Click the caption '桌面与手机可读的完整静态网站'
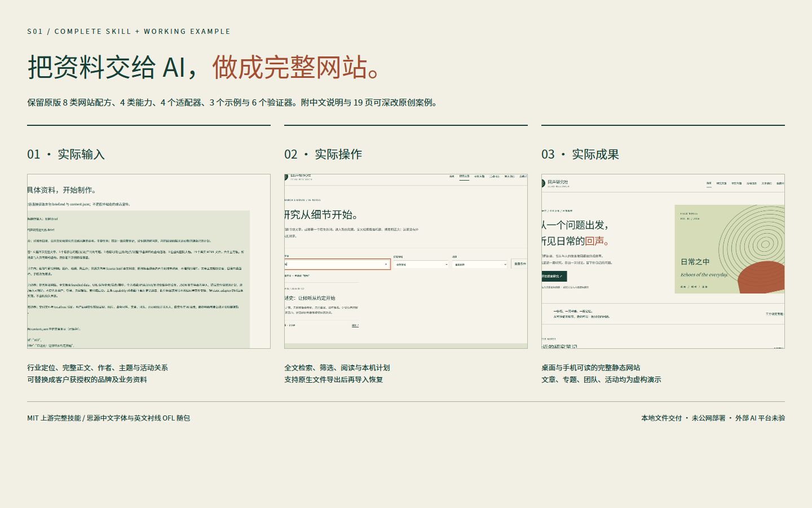Screen dimensions: 812x508 point(590,367)
